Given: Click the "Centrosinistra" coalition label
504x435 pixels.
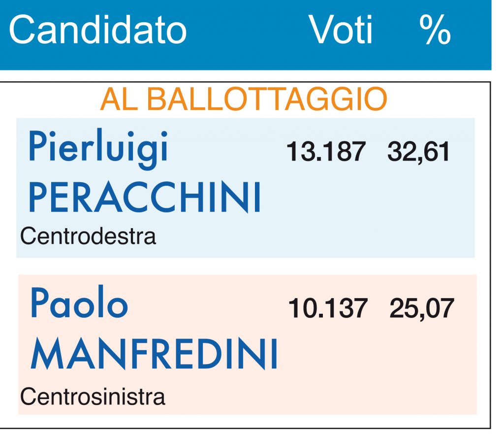Looking at the screenshot, I should (x=93, y=396).
